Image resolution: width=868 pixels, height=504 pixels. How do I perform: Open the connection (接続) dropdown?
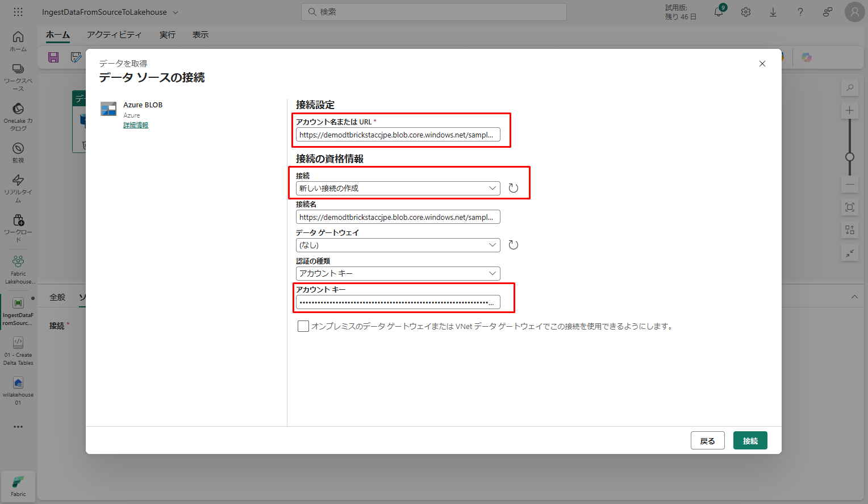click(398, 188)
